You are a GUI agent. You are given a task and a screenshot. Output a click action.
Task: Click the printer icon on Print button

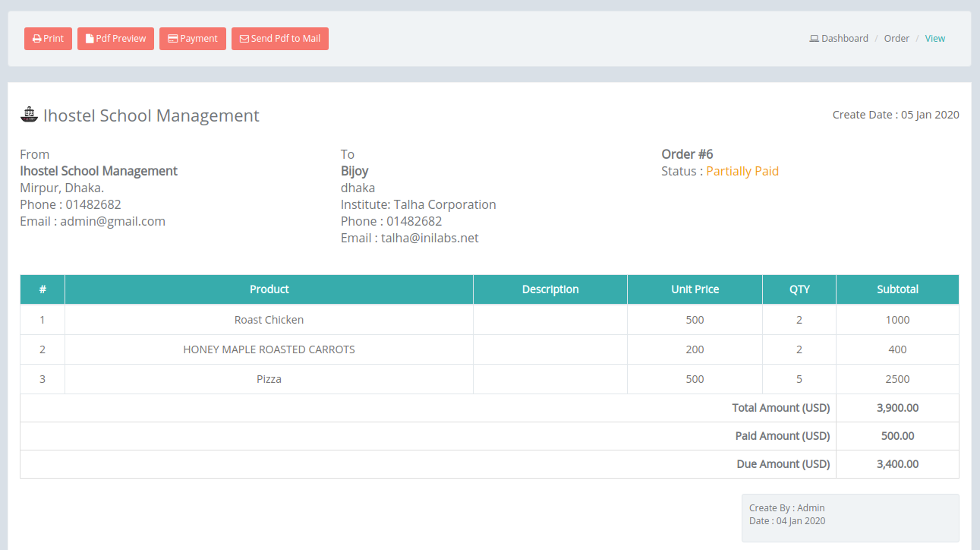pyautogui.click(x=36, y=39)
